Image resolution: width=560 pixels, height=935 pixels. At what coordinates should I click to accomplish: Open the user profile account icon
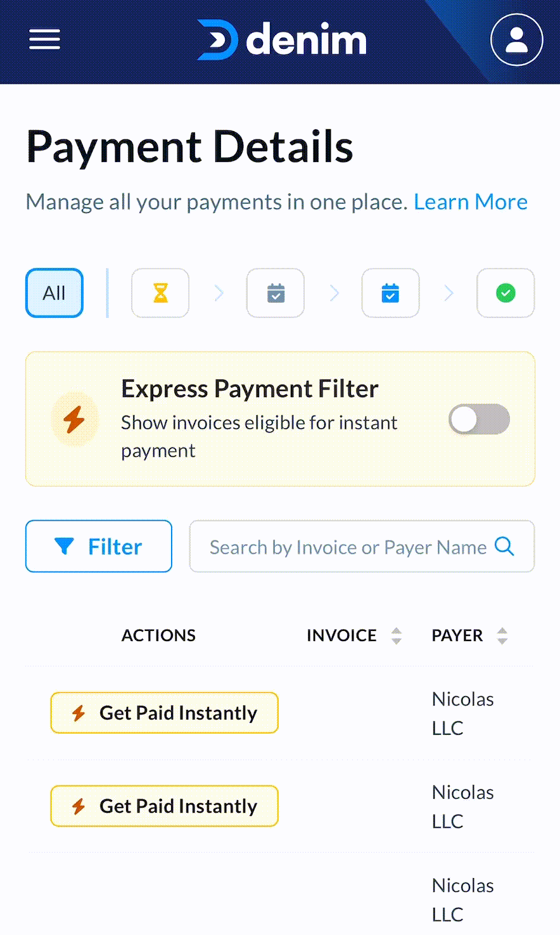pyautogui.click(x=516, y=39)
